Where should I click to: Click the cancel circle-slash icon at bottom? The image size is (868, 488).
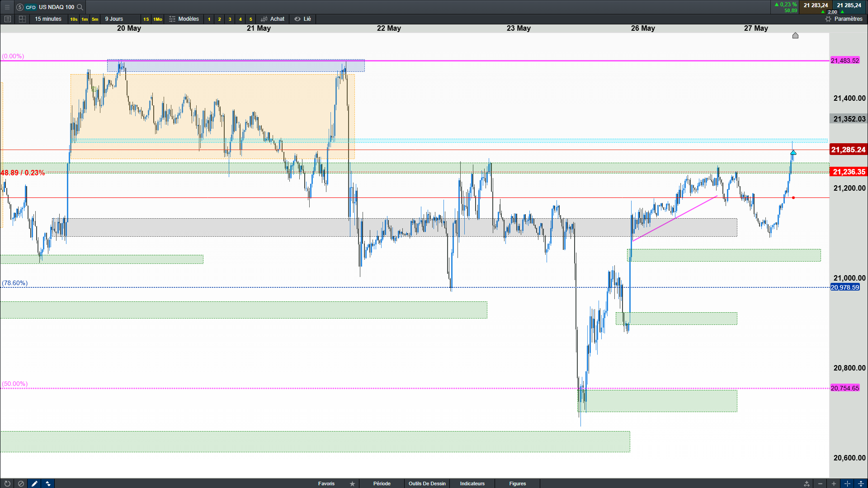[21, 483]
